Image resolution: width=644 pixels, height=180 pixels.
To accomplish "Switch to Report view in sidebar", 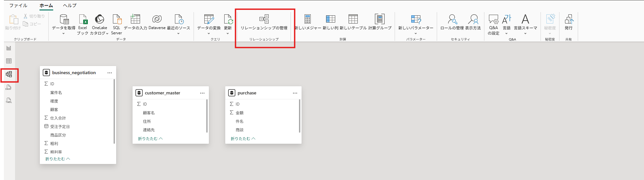I will pos(9,48).
